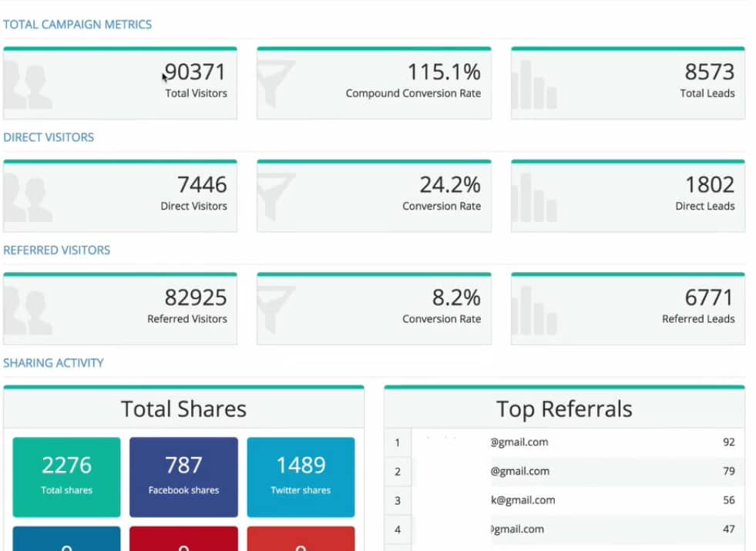Click the funnel icon in the 24.2% card
Screen dimensions: 756x551
[x=276, y=197]
